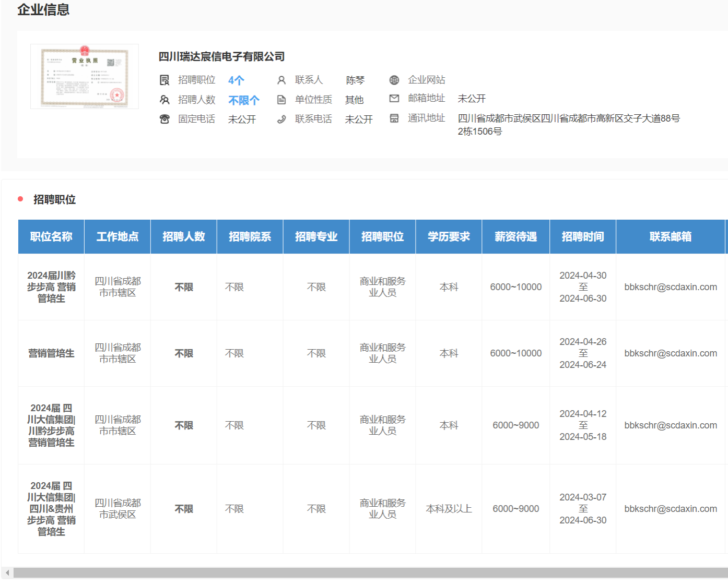Click the blue 4个 positions count

[236, 80]
